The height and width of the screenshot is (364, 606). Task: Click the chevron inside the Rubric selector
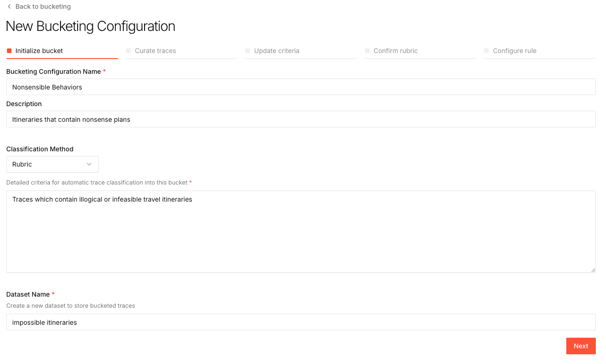[89, 164]
